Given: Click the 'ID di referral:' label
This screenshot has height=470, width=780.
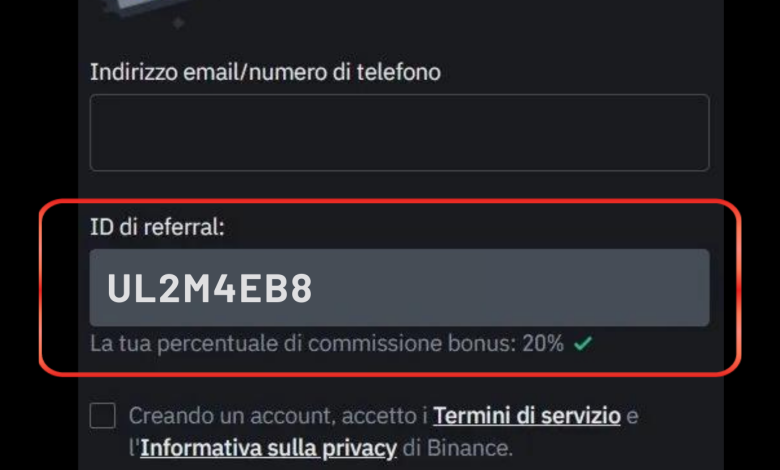Looking at the screenshot, I should point(157,227).
